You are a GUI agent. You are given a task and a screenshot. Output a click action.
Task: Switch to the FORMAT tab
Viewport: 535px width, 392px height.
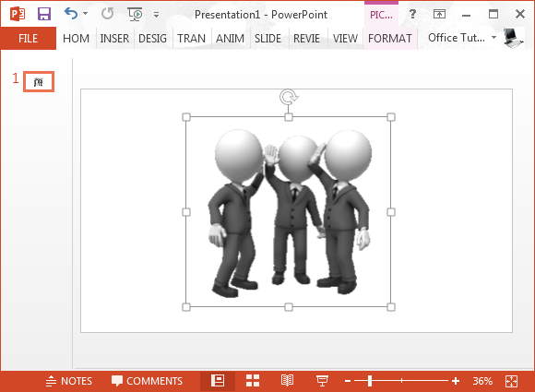(390, 38)
